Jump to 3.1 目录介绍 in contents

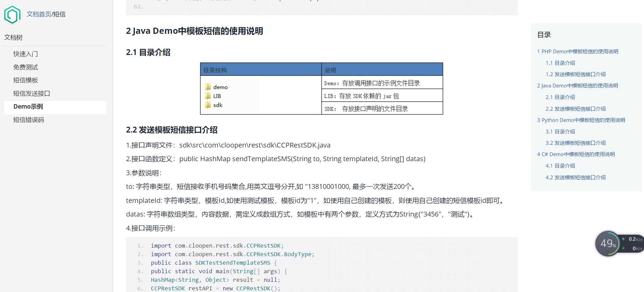point(560,132)
